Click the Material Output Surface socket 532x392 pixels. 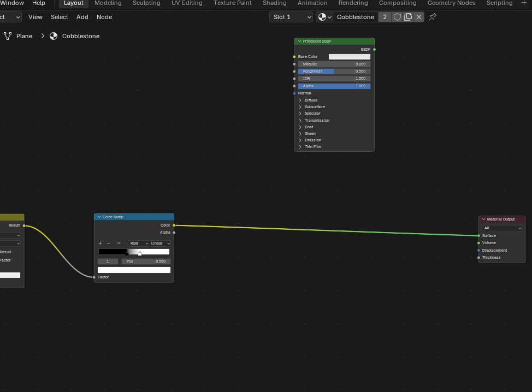pyautogui.click(x=478, y=236)
